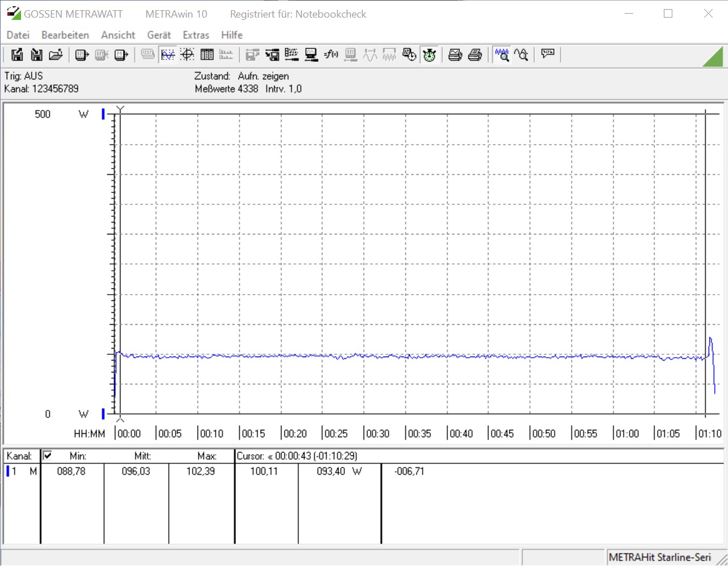
Task: Open the table view of measured values
Action: [207, 54]
